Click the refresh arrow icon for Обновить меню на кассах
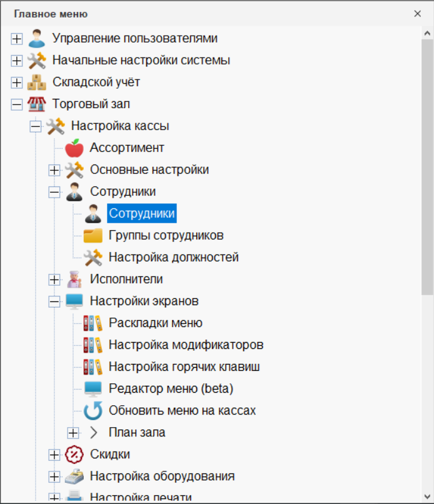The height and width of the screenshot is (504, 434). point(93,411)
